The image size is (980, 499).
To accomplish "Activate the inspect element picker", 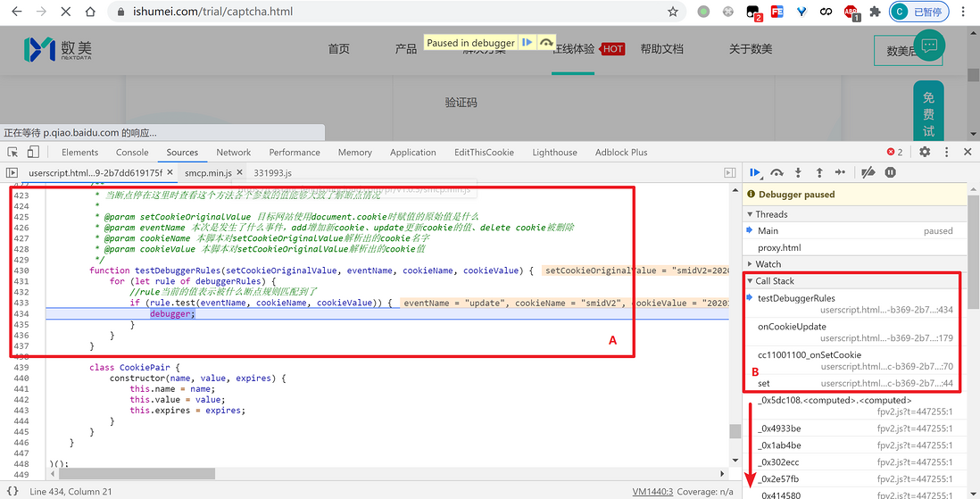I will click(x=12, y=152).
